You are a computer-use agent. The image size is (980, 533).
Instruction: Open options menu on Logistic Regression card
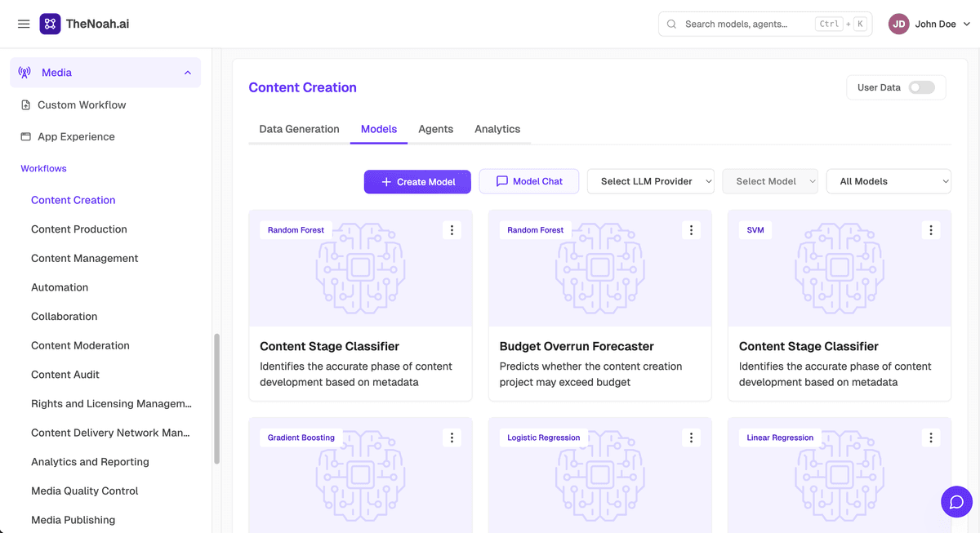click(x=691, y=438)
